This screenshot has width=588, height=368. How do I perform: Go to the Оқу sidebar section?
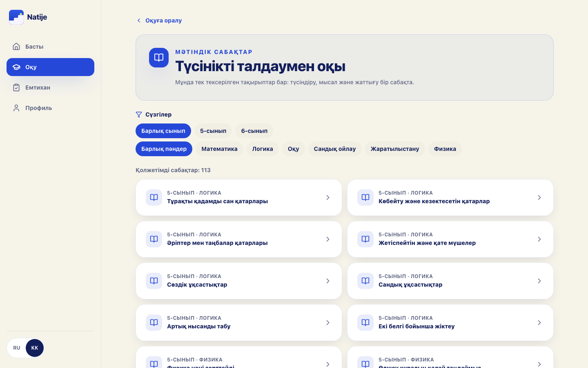point(50,67)
